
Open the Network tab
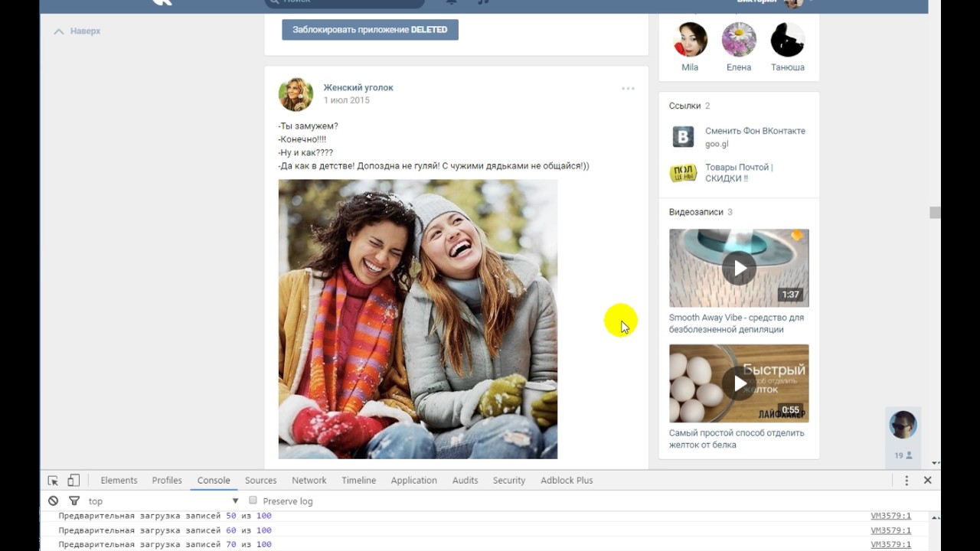[x=309, y=481]
